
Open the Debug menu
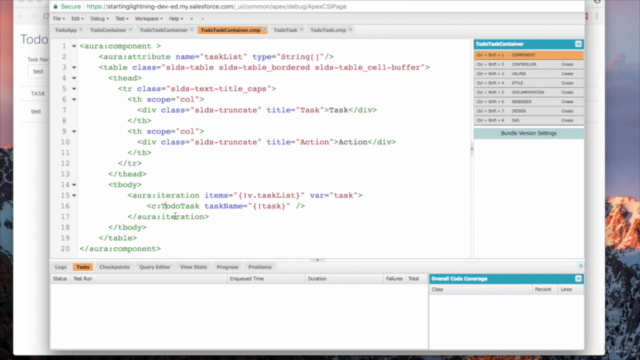click(x=99, y=19)
